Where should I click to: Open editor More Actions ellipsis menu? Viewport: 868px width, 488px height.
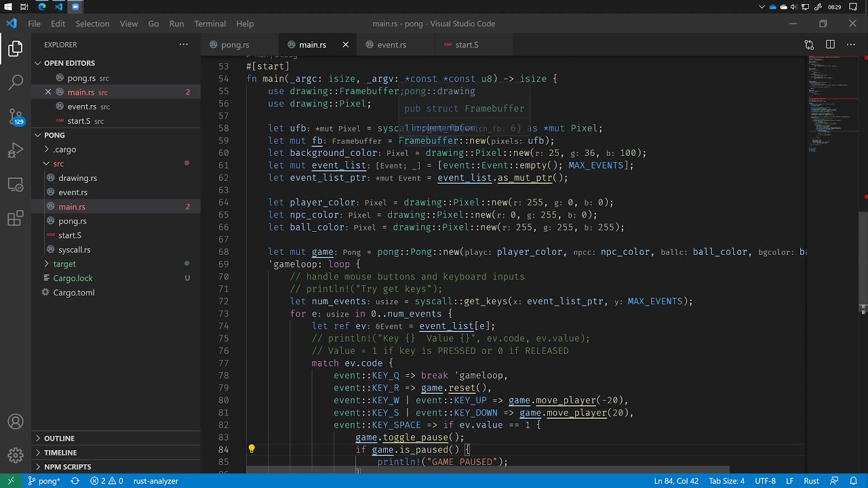[x=851, y=45]
